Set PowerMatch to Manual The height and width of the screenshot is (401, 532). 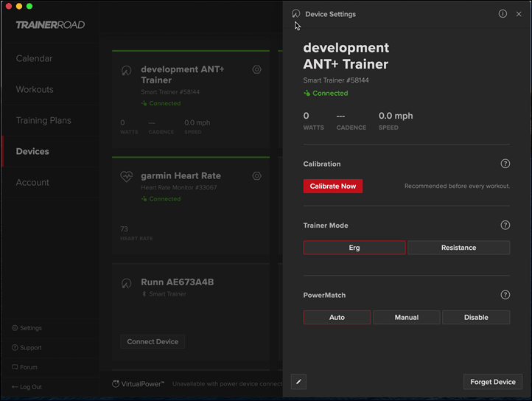click(x=407, y=317)
